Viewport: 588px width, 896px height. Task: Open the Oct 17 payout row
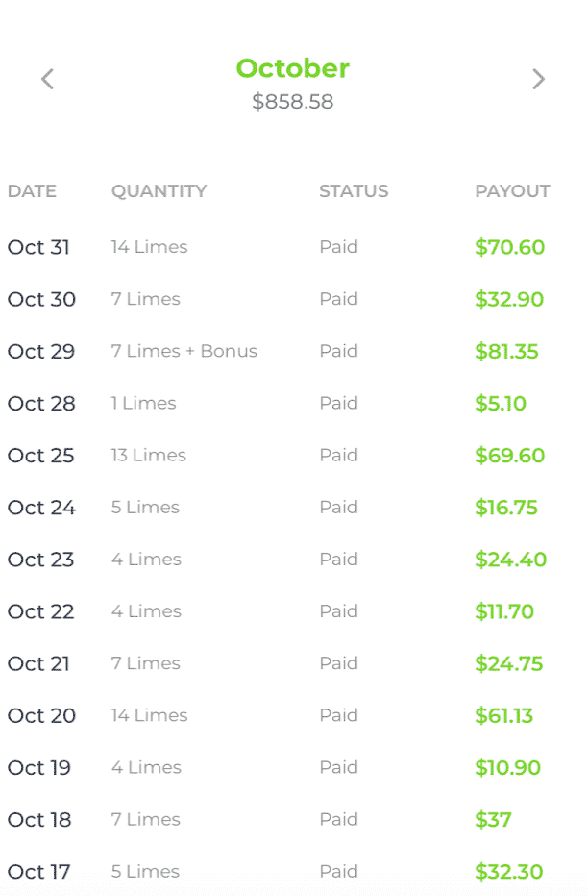(294, 871)
